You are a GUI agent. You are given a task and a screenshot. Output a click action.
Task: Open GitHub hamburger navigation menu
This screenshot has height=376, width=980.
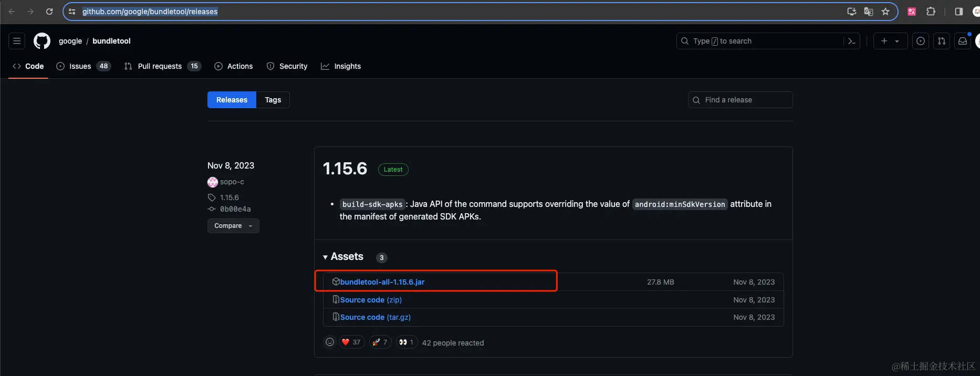click(x=17, y=41)
